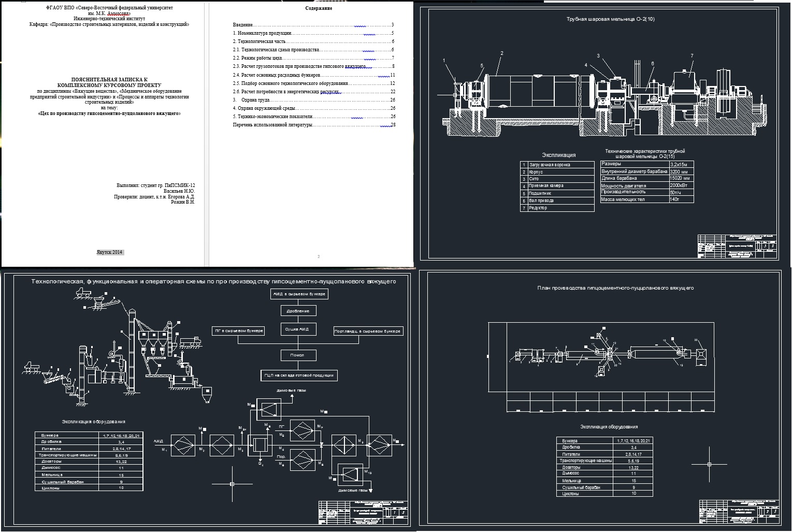Screen dimensions: 792x532
Task: Click the highlighted 'Якутск 2014' text
Action: tap(110, 252)
